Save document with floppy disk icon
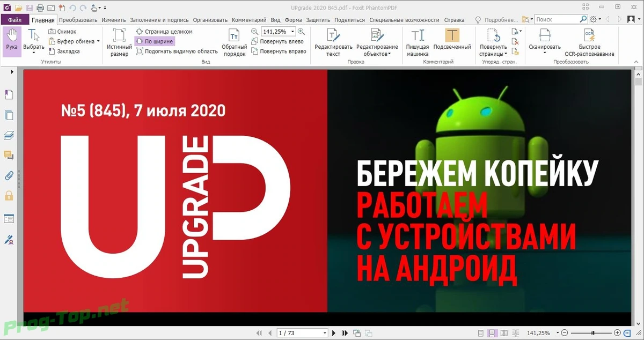The height and width of the screenshot is (340, 644). pos(28,8)
